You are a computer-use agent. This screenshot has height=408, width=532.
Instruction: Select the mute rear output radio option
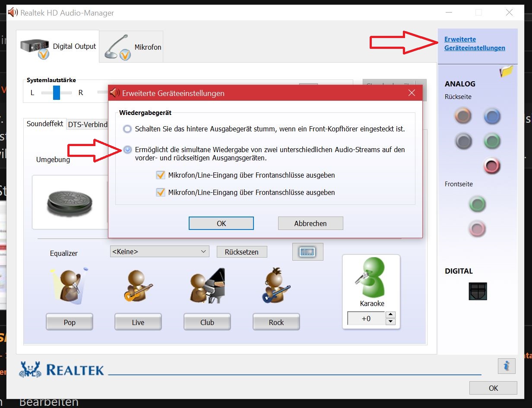(127, 129)
